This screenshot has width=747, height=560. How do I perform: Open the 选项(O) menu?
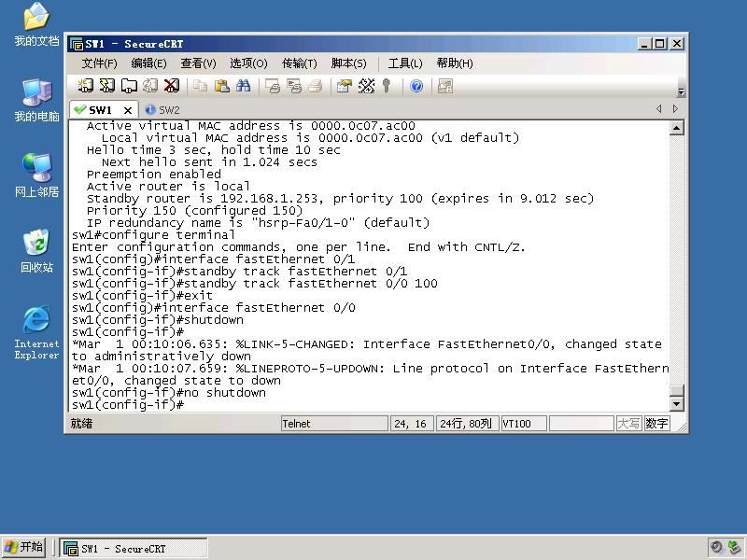248,63
